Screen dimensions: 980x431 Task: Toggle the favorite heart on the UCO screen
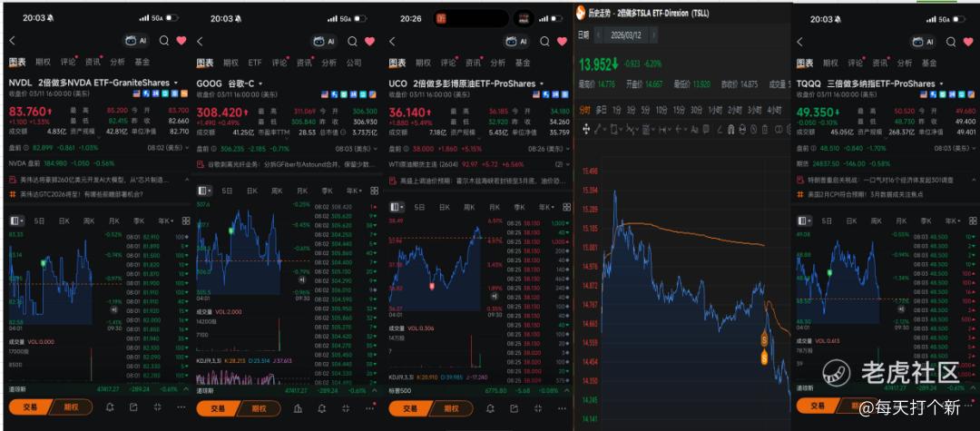[x=562, y=41]
